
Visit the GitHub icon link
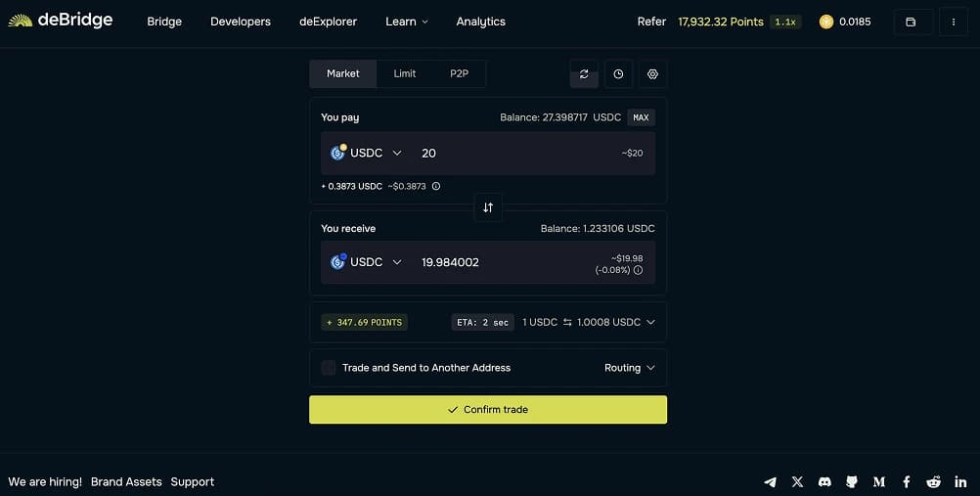coord(852,482)
